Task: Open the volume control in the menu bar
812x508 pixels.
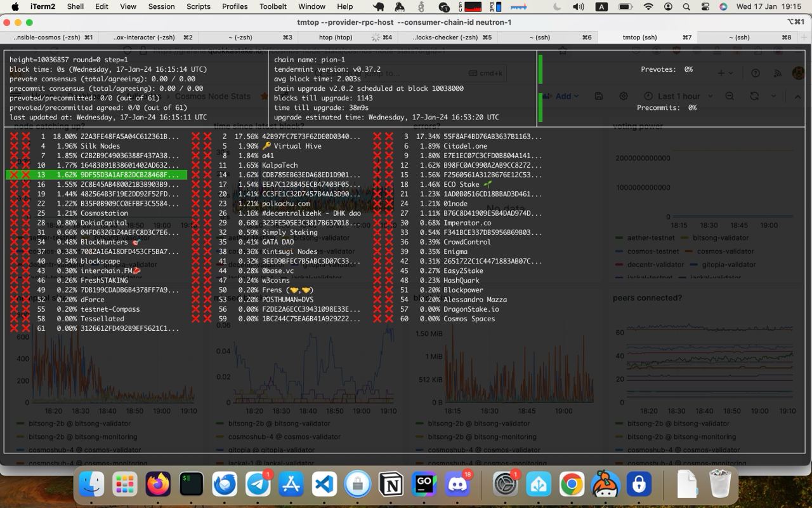Action: [x=578, y=6]
